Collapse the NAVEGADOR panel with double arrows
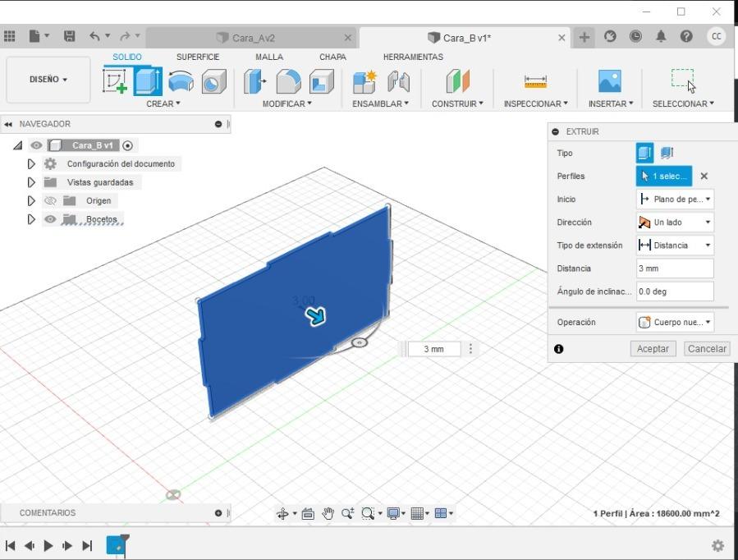Viewport: 738px width, 560px height. click(x=8, y=124)
